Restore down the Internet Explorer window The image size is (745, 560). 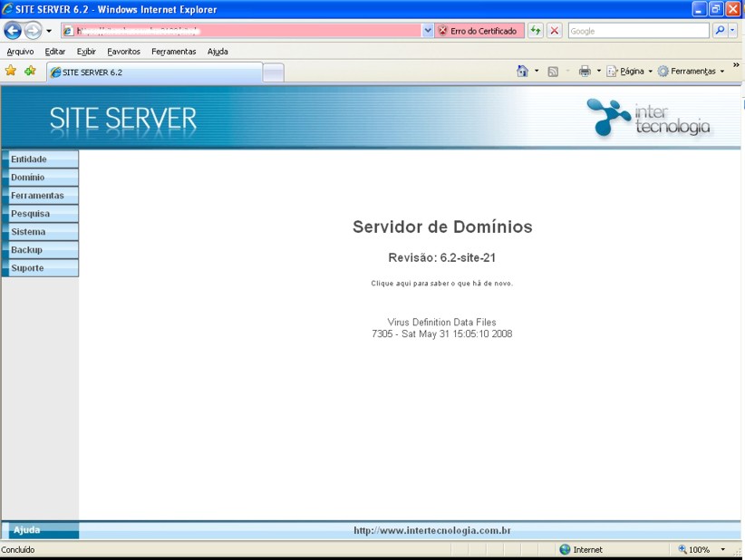click(x=716, y=9)
